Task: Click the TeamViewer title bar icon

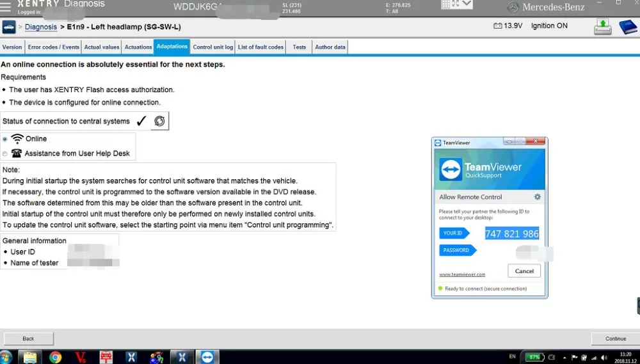Action: pos(438,143)
